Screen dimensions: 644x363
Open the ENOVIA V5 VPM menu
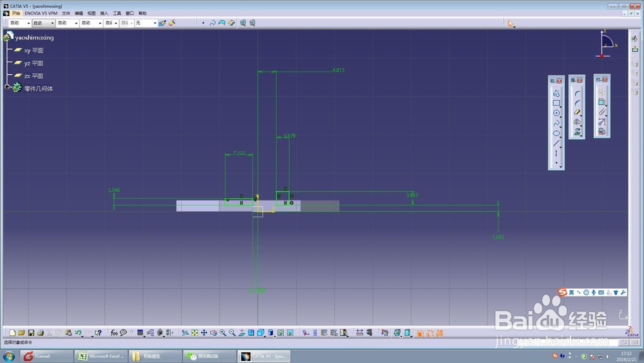pos(41,13)
